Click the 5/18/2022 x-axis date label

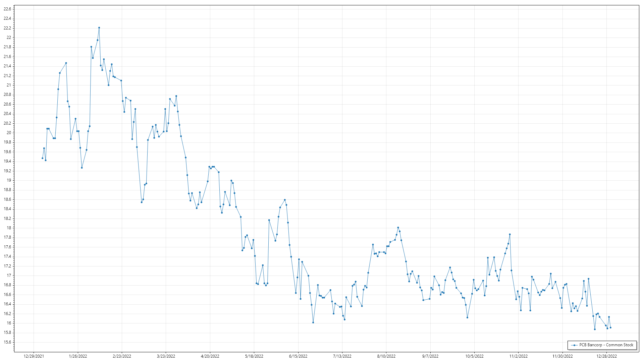pos(254,356)
